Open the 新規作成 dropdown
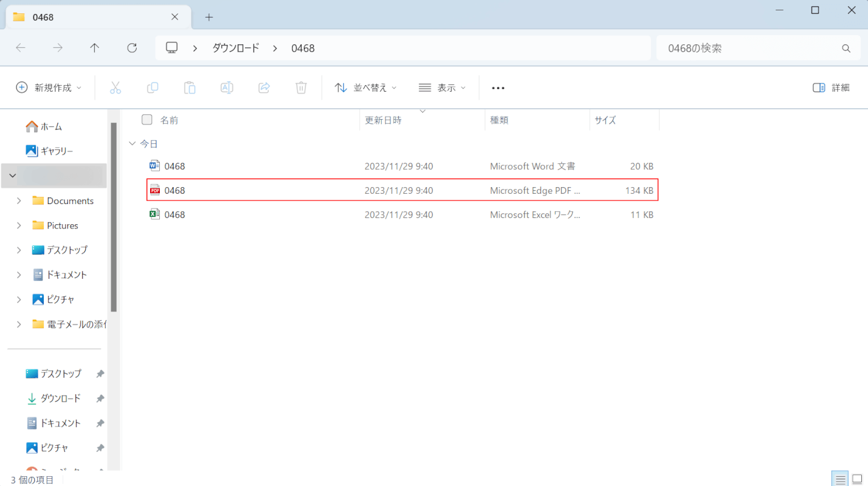The width and height of the screenshot is (868, 486). pos(49,87)
